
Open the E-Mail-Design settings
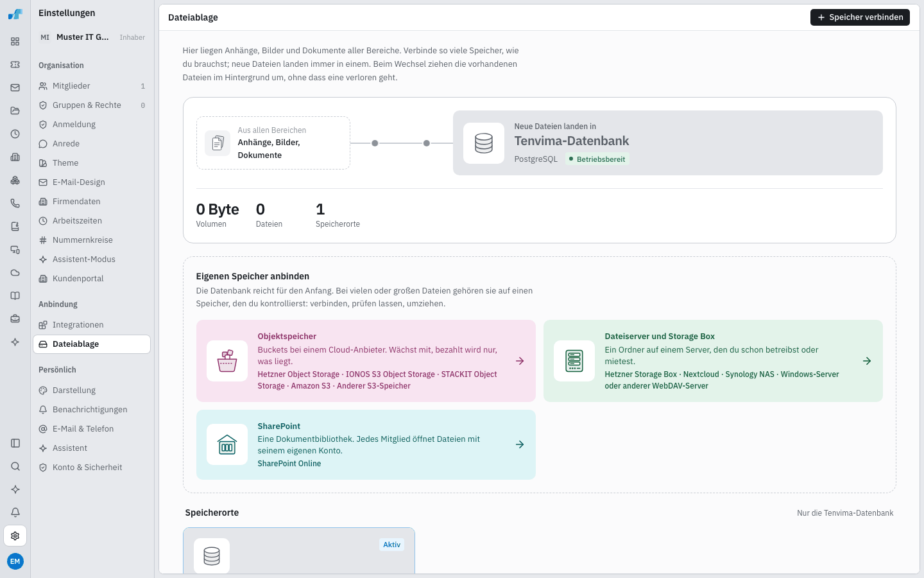[92, 182]
